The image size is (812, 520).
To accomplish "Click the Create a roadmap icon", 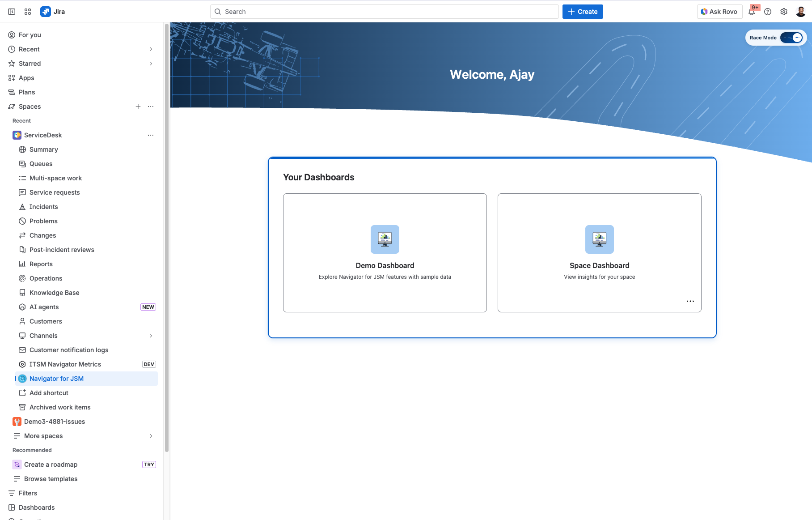I will click(x=17, y=465).
